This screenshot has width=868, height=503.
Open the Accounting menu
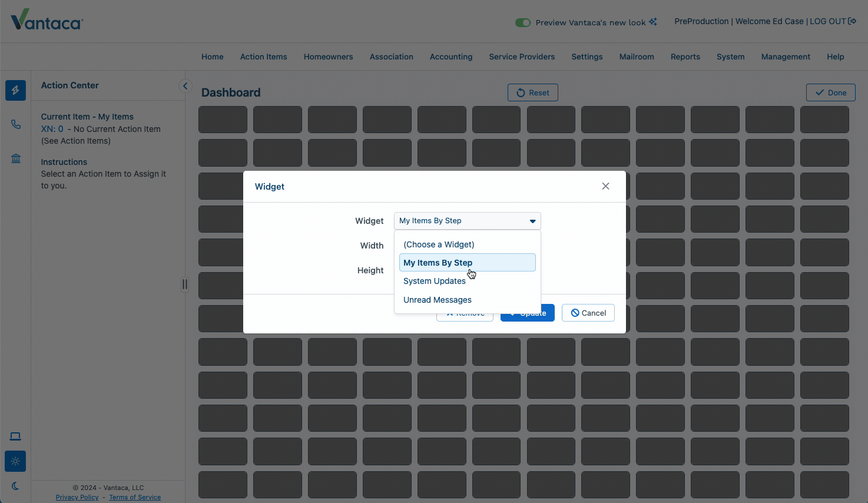pos(451,57)
